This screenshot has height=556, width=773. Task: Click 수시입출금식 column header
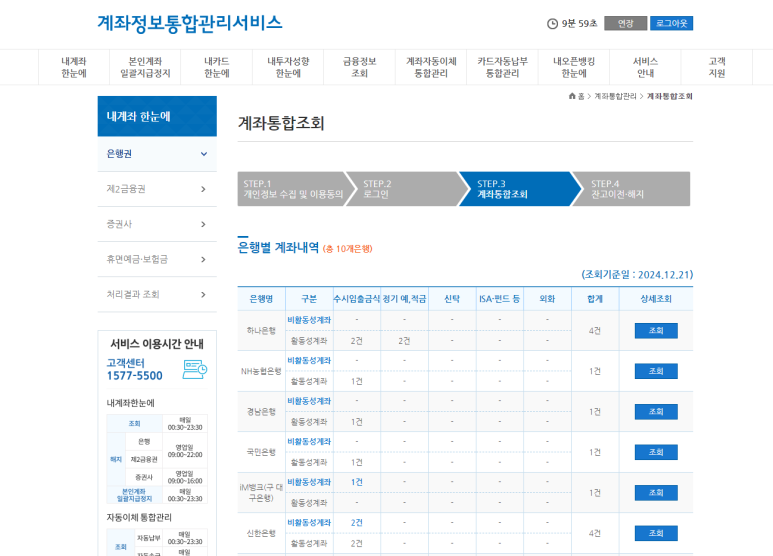pyautogui.click(x=357, y=299)
